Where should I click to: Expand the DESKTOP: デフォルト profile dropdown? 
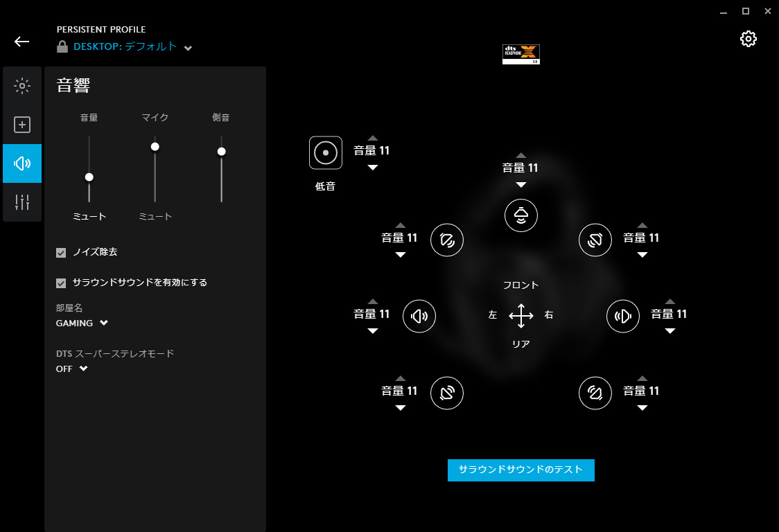tap(188, 48)
